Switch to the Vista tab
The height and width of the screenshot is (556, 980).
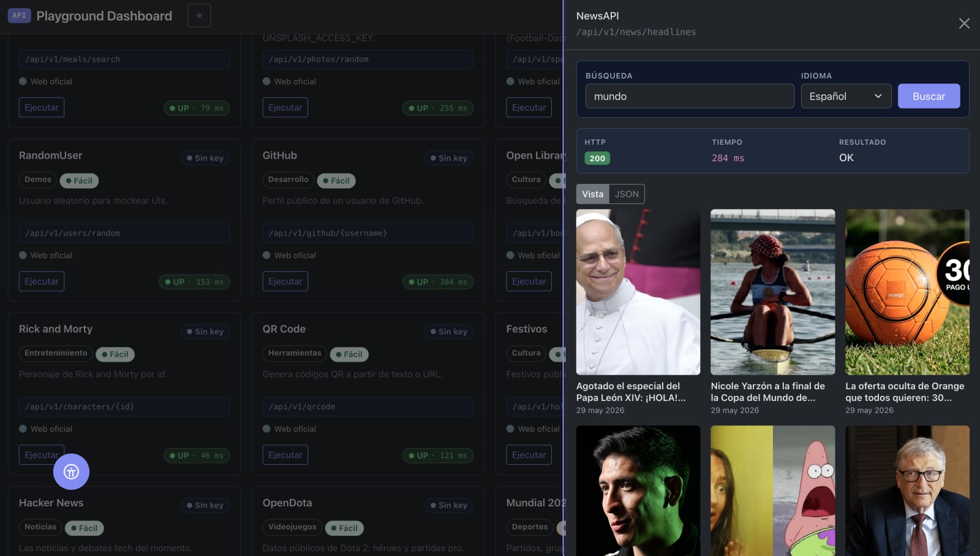click(x=592, y=194)
